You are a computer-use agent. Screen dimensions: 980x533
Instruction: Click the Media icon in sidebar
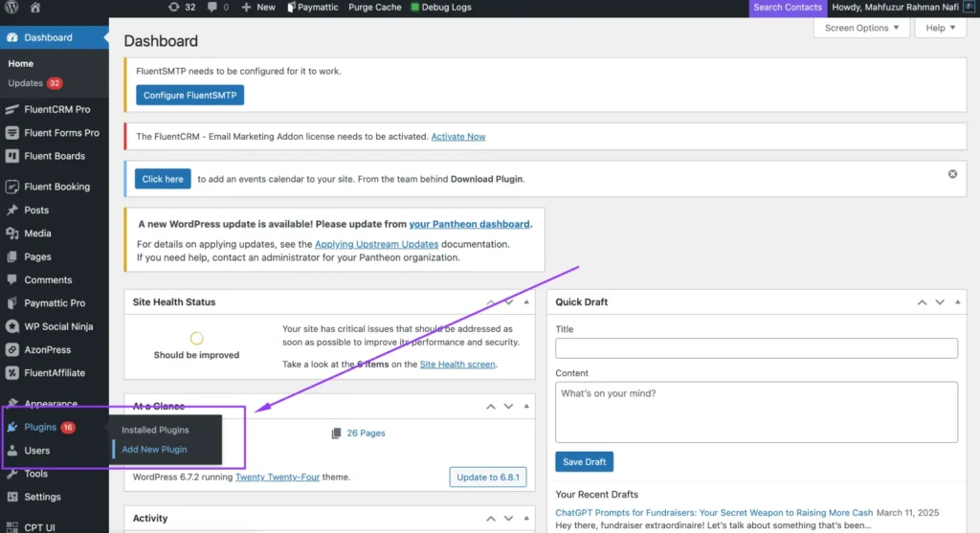point(11,233)
